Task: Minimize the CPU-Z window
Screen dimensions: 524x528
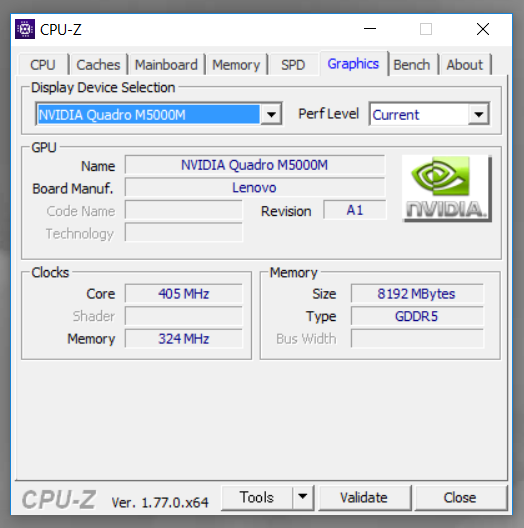Action: (370, 29)
